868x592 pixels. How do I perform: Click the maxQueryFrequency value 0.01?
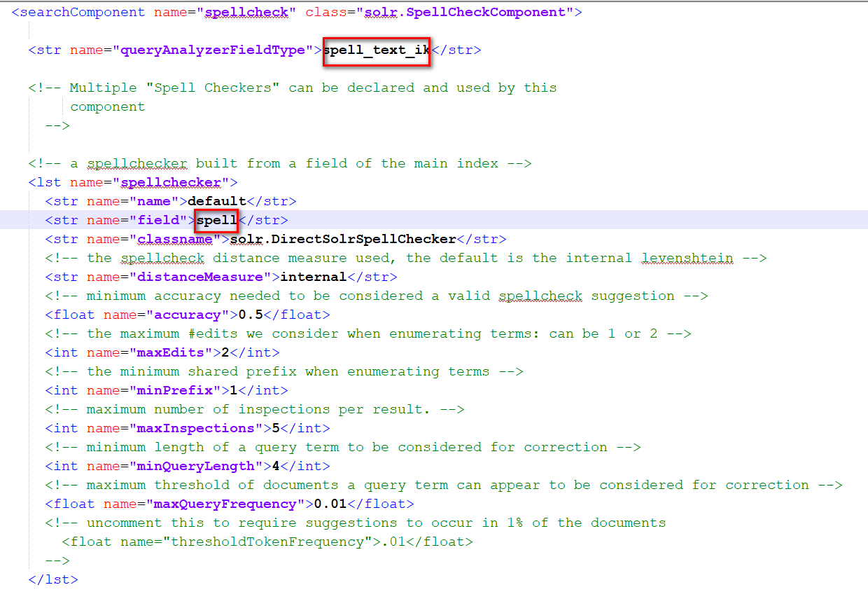coord(330,504)
